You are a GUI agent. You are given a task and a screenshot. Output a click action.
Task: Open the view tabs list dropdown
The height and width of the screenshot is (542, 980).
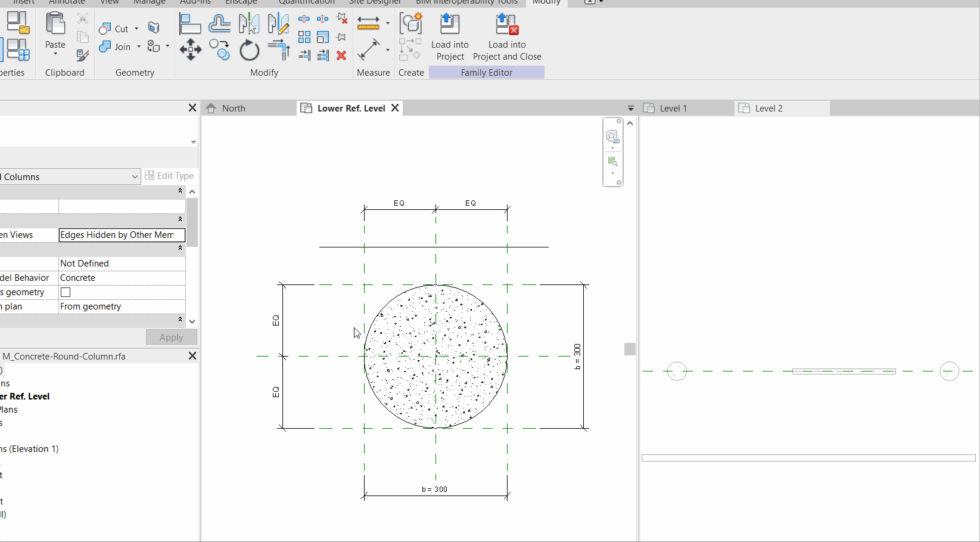click(x=631, y=109)
